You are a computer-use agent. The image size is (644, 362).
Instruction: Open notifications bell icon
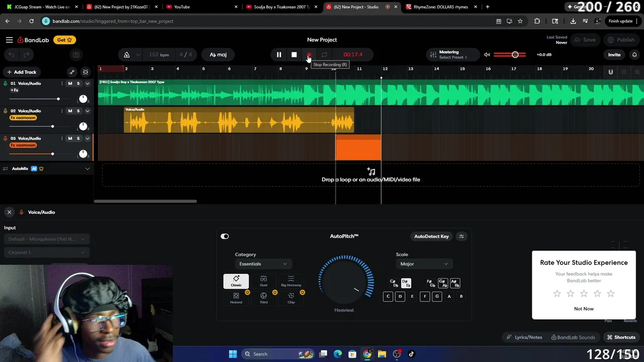point(634,55)
